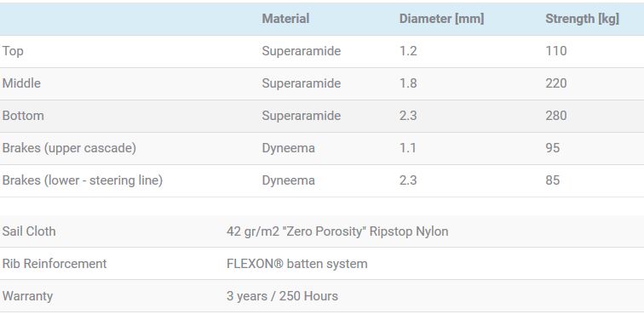Click the Rib Reinforcement label
Viewport: 644px width, 314px height.
pos(55,264)
